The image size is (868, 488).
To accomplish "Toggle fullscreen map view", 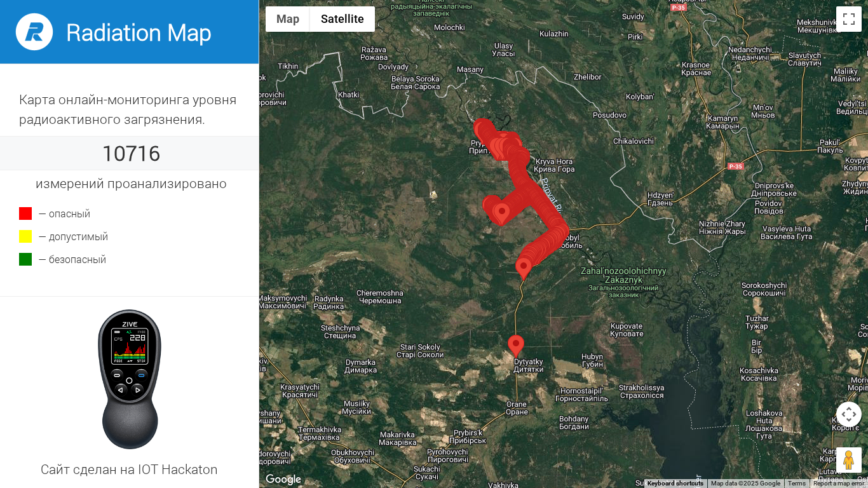I will (848, 19).
